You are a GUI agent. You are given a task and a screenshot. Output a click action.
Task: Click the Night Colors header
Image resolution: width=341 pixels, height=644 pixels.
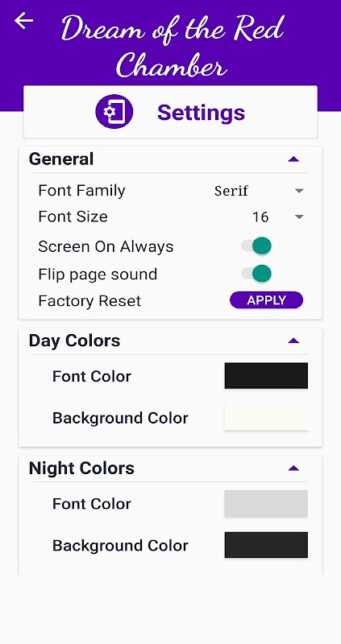[81, 469]
